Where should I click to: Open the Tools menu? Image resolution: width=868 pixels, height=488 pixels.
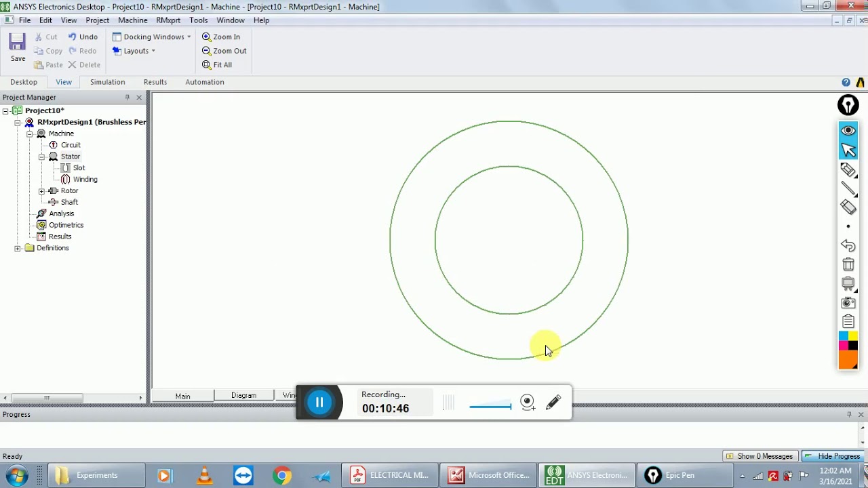pyautogui.click(x=199, y=20)
